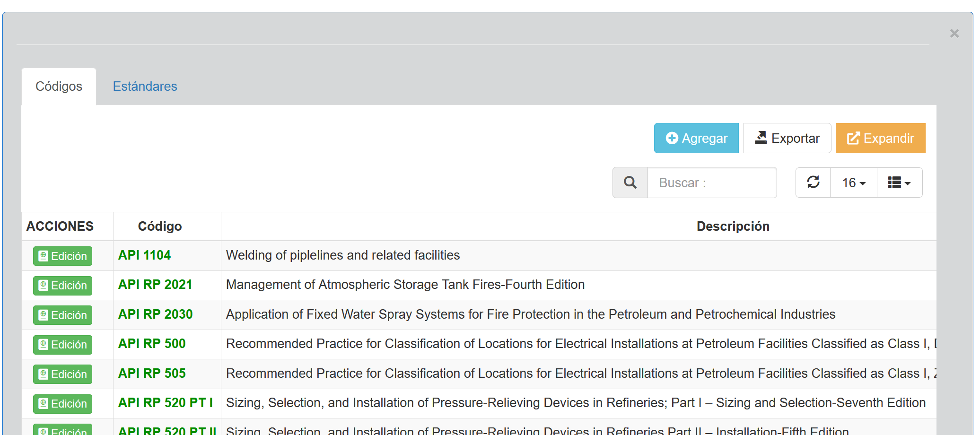The height and width of the screenshot is (435, 980).
Task: Close the dialog with the X icon
Action: [x=954, y=34]
